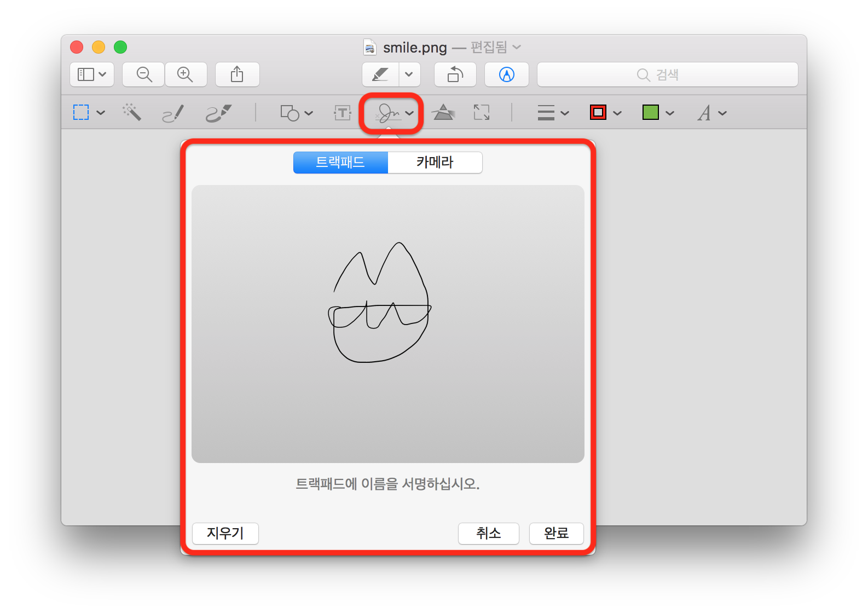868x613 pixels.
Task: Click the green fill color swatch
Action: click(650, 113)
